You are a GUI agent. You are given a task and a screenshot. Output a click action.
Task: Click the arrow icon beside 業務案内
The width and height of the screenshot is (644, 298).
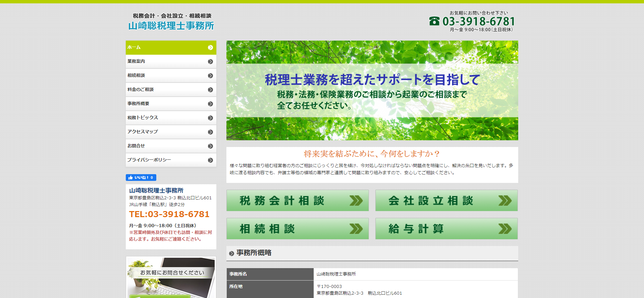coord(210,62)
